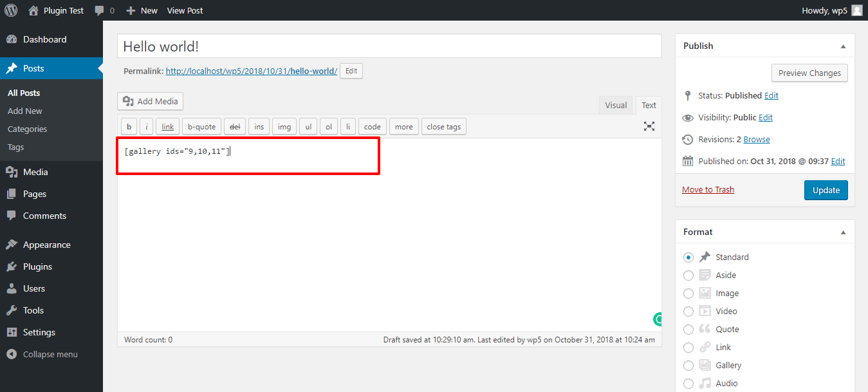Click Move to Trash link

click(x=708, y=189)
